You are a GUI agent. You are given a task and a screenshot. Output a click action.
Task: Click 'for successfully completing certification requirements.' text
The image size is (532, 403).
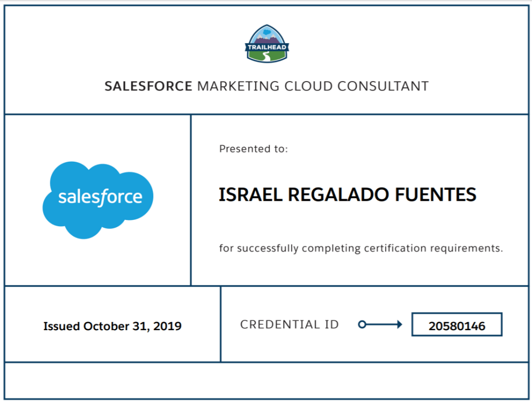point(361,248)
